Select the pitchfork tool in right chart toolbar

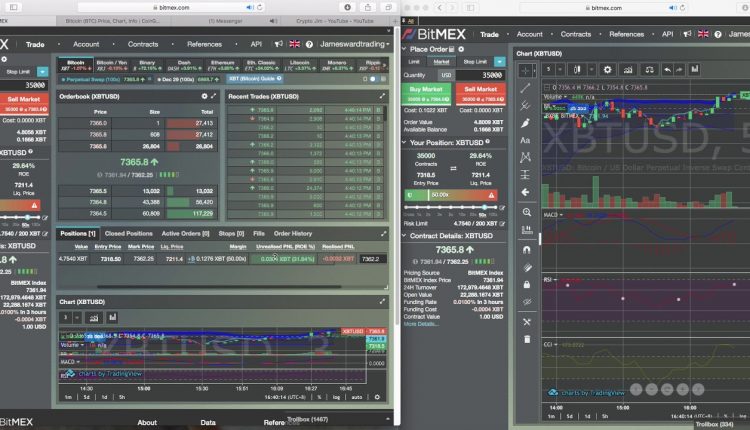pyautogui.click(x=525, y=105)
